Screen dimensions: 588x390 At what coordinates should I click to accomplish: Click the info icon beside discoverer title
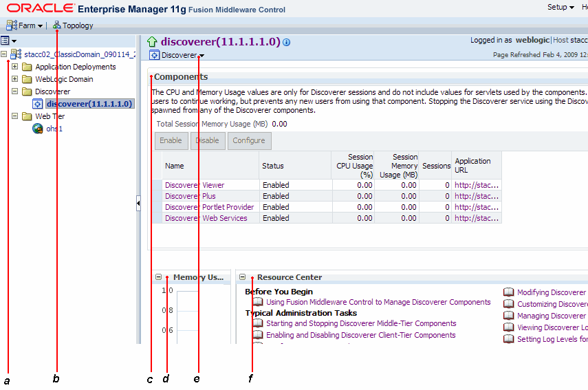[x=287, y=43]
